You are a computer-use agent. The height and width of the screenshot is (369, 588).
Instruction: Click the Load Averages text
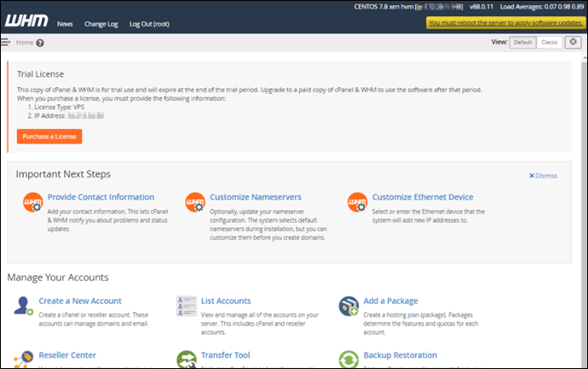[x=542, y=7]
